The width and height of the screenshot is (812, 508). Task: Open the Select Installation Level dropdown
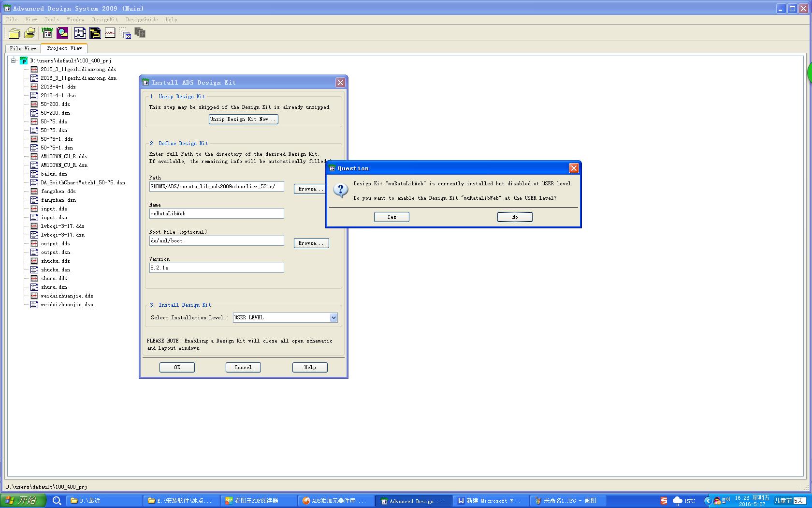click(x=333, y=318)
